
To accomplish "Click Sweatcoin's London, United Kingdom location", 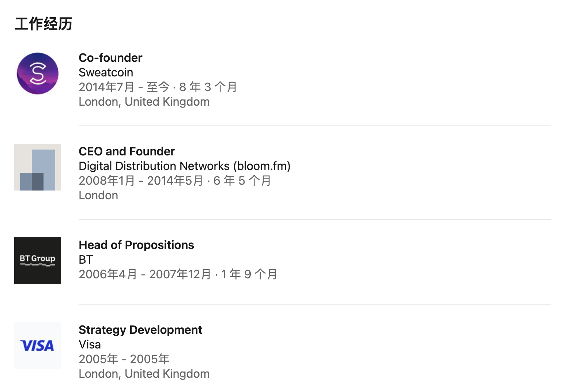I will click(x=144, y=102).
